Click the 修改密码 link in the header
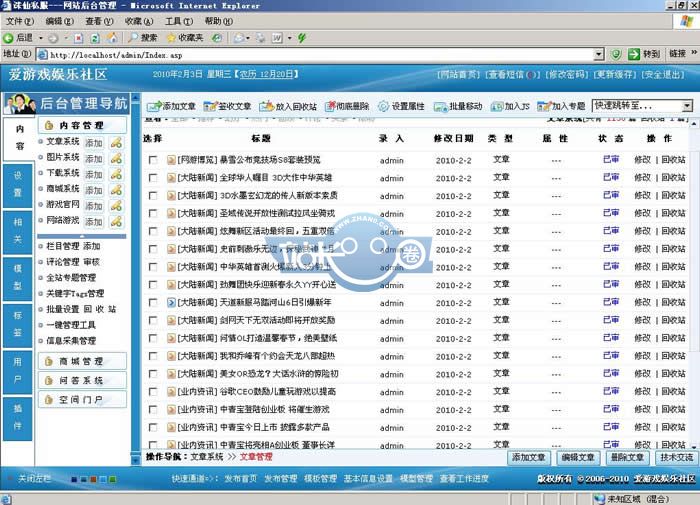 point(567,75)
